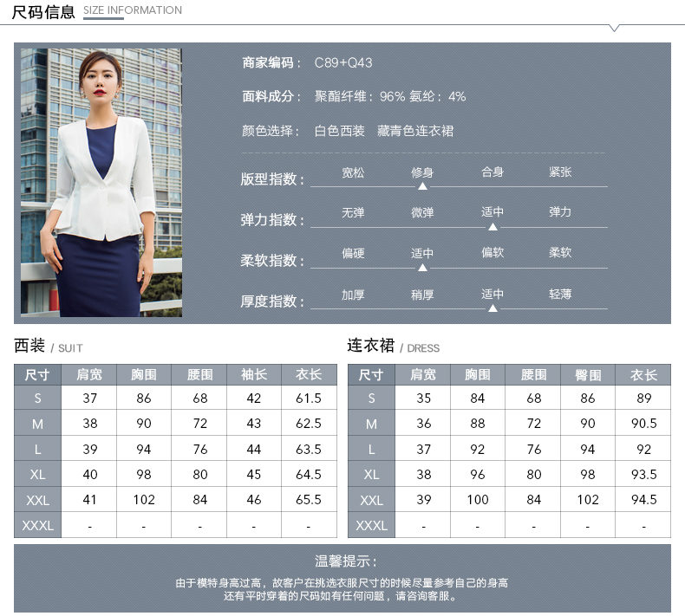Select 紧张 on the 版型指数 scale
This screenshot has height=616, width=685.
click(560, 172)
